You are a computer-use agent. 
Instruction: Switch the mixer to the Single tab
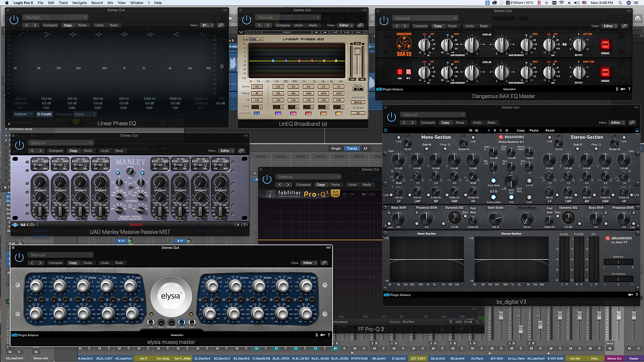click(336, 148)
